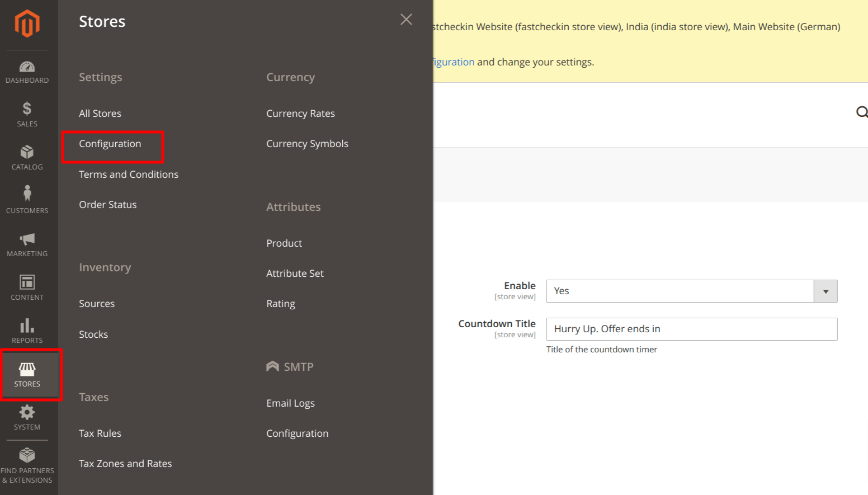Close the Stores menu panel
The height and width of the screenshot is (495, 868).
pyautogui.click(x=406, y=20)
